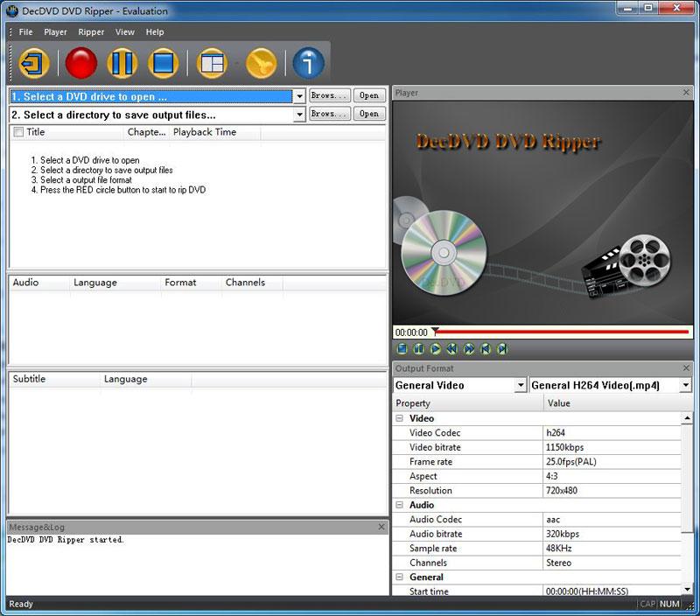Collapse the Audio property group
This screenshot has width=700, height=616.
(400, 505)
